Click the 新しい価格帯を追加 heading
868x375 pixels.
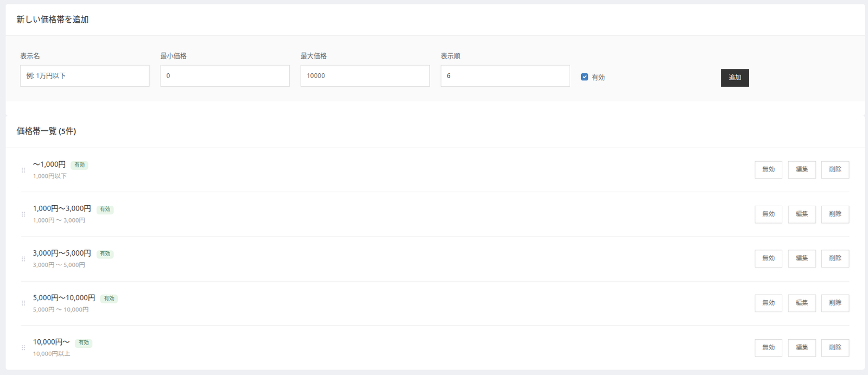tap(53, 20)
